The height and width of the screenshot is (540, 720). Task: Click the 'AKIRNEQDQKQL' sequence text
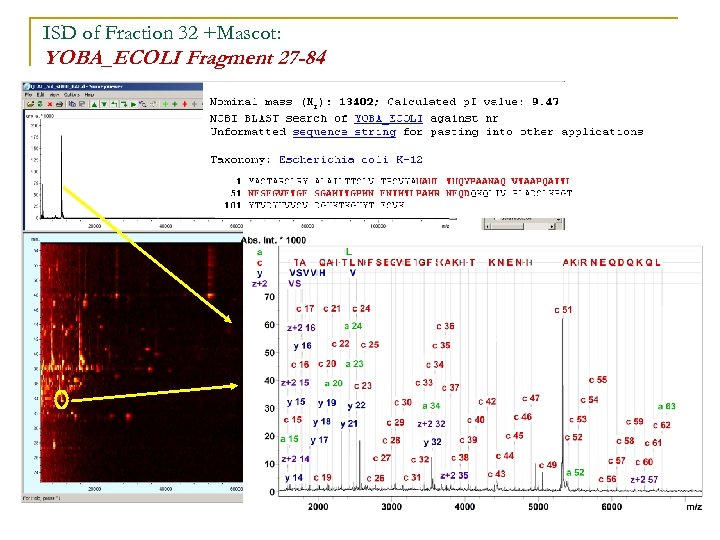pyautogui.click(x=612, y=263)
